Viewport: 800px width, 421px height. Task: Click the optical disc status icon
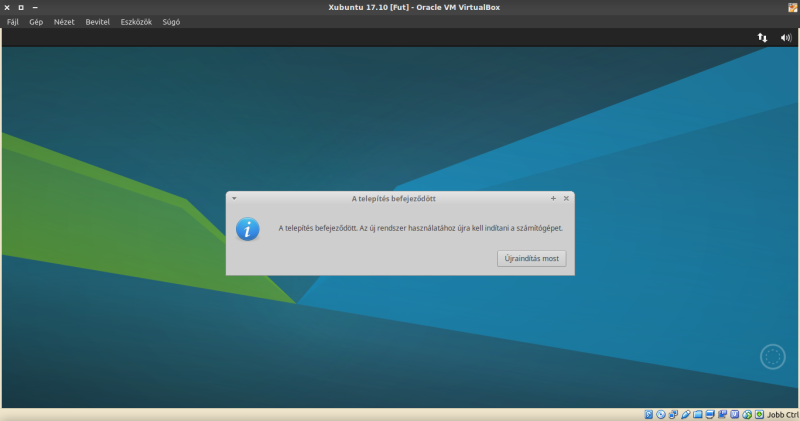(x=660, y=414)
